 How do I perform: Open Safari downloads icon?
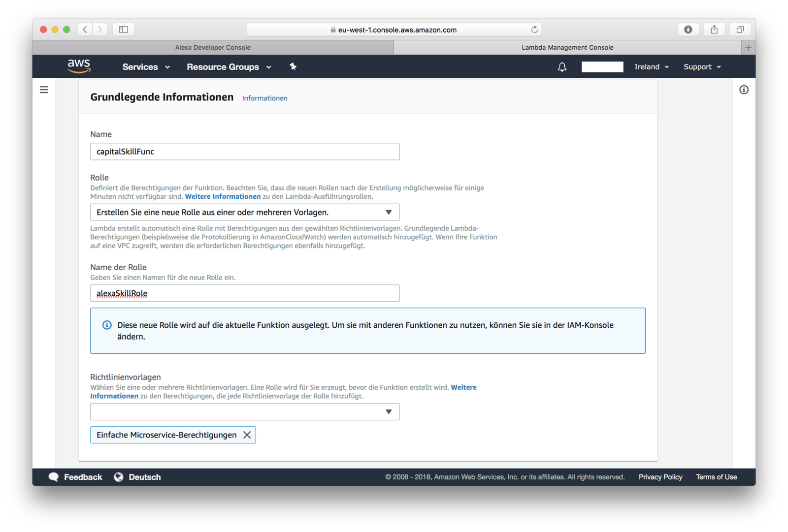click(x=688, y=30)
